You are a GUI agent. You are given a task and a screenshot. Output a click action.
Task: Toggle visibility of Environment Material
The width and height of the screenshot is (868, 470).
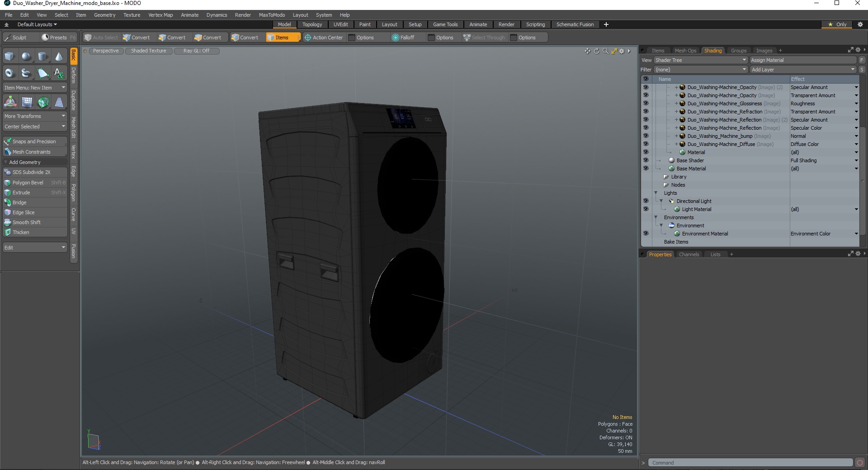(x=646, y=234)
